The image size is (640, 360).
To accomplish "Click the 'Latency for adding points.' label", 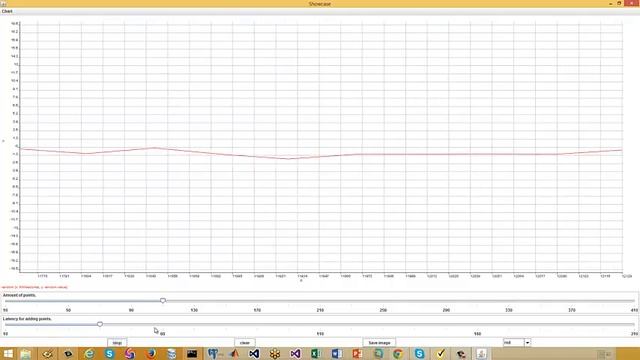I will click(x=27, y=319).
